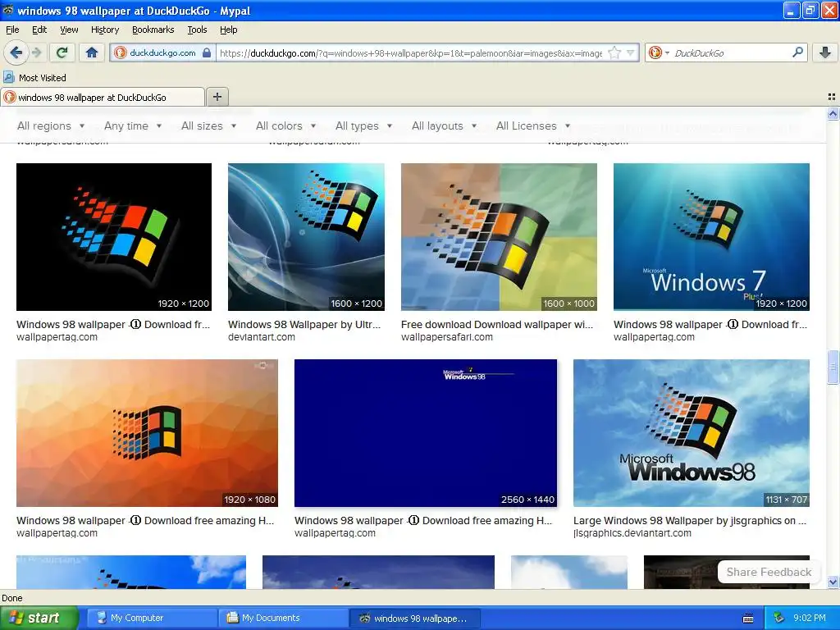Click the Most Visited bookmark icon
Screen dimensions: 840x630
tap(8, 77)
